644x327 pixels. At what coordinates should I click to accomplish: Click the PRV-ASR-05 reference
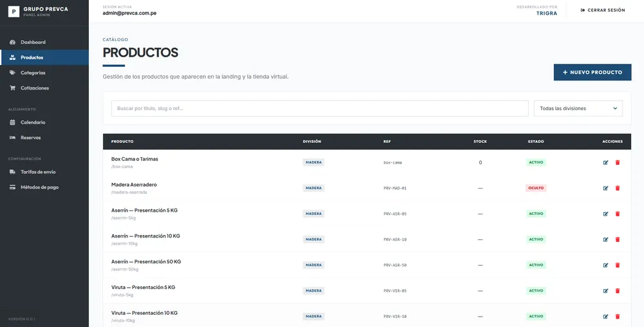pyautogui.click(x=395, y=214)
